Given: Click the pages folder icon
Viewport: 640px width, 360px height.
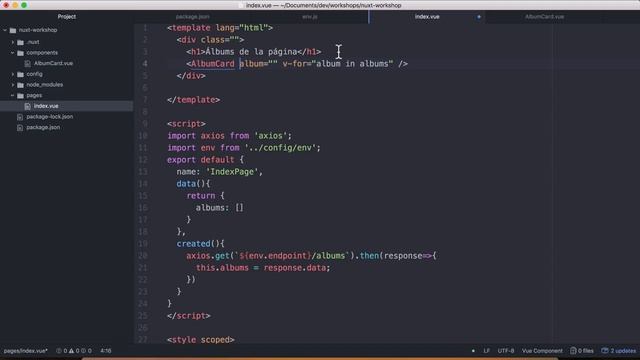Looking at the screenshot, I should tap(20, 96).
